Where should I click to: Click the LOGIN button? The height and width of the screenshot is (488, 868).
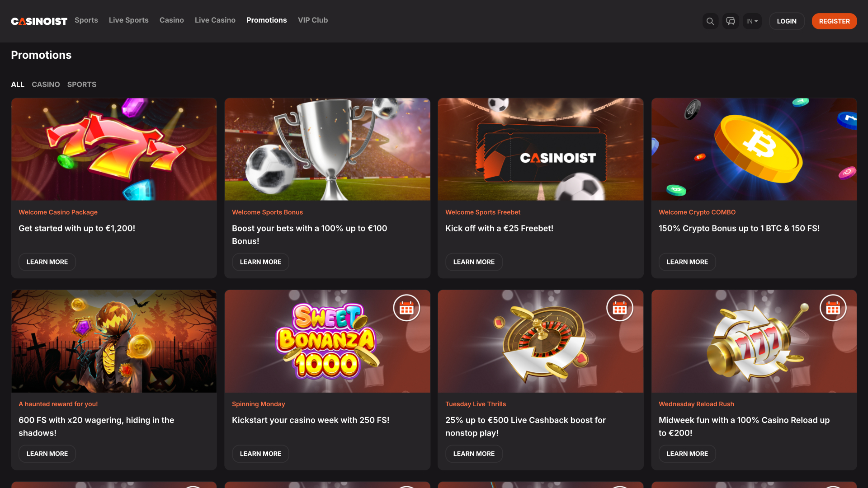click(787, 21)
